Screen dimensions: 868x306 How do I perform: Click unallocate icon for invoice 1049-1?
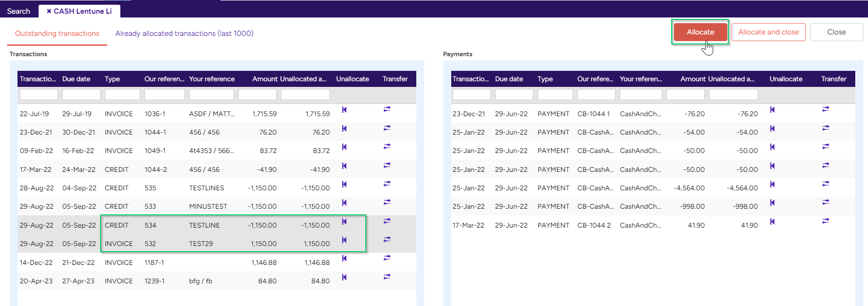344,147
